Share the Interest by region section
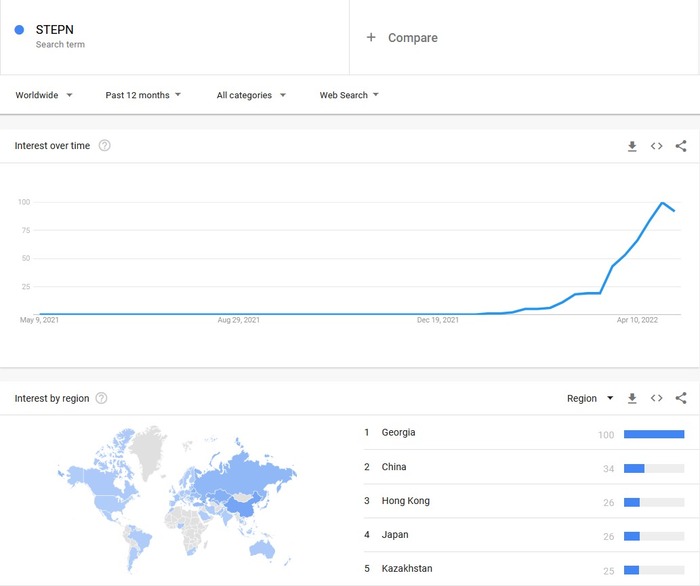Viewport: 700px width, 586px height. coord(681,398)
